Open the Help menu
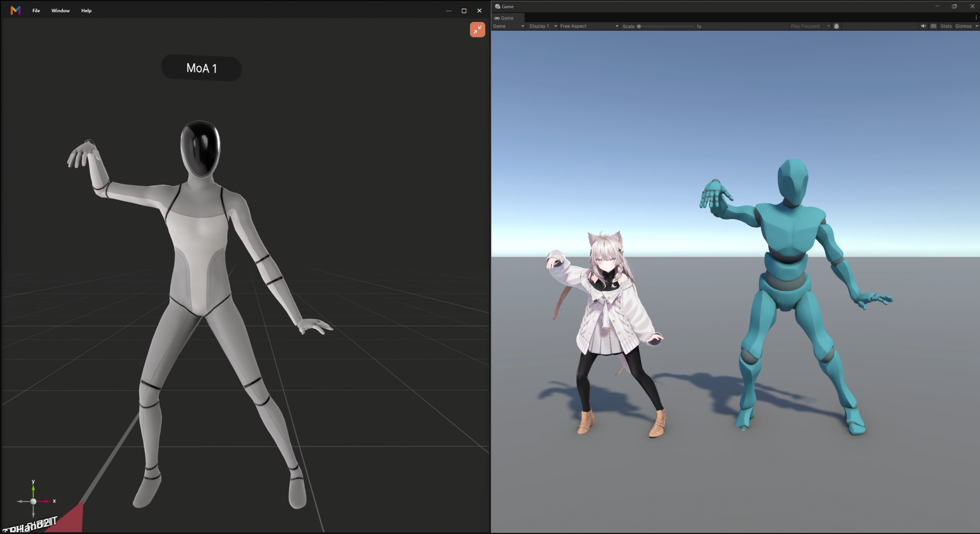The width and height of the screenshot is (980, 534). tap(86, 11)
